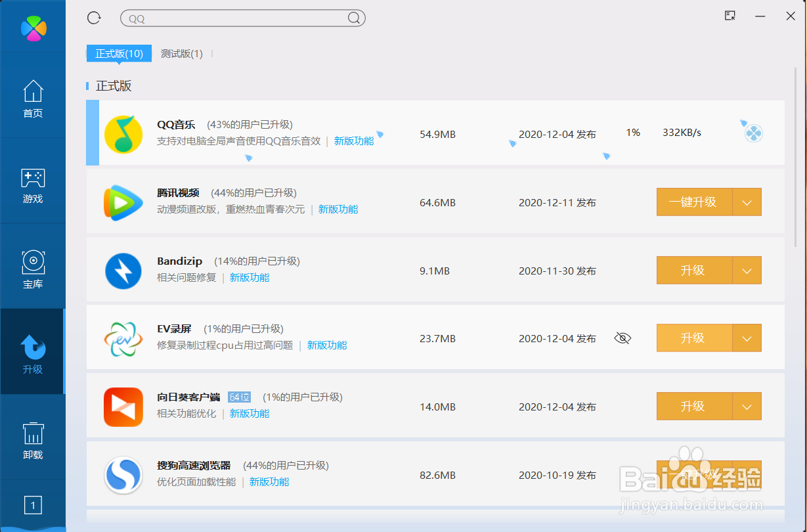Select the 正式版(10) tab
This screenshot has height=532, width=807.
tap(118, 53)
